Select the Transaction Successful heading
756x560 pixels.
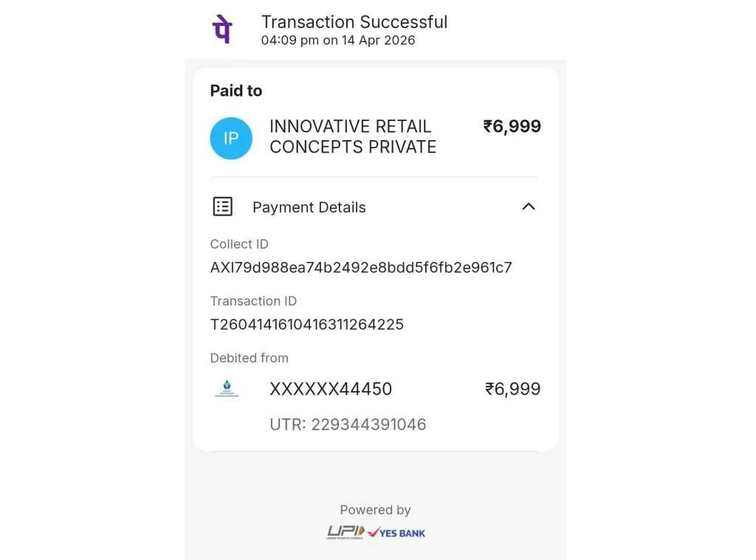[x=354, y=22]
